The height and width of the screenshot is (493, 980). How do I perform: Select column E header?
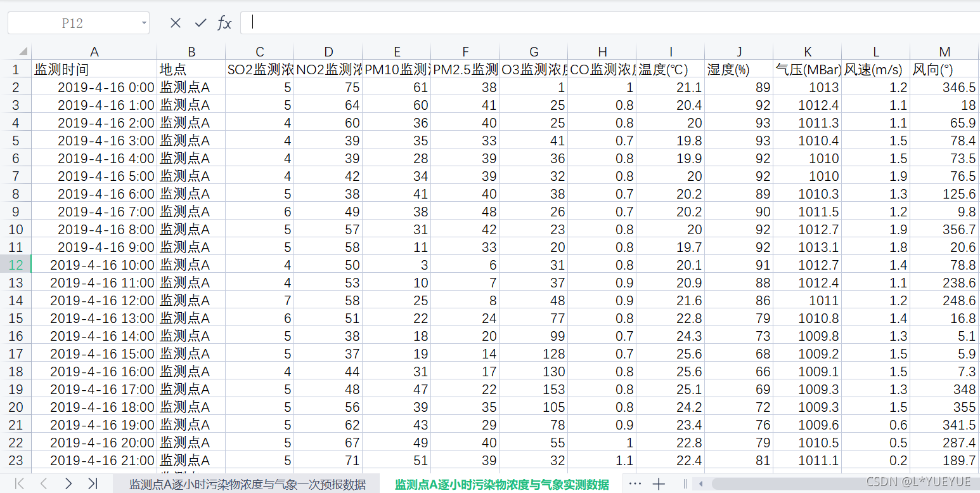click(397, 52)
